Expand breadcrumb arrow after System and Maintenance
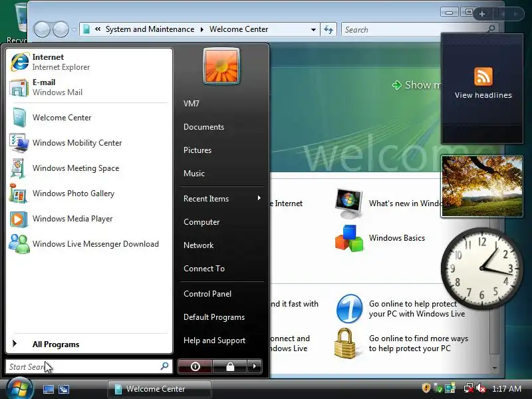The width and height of the screenshot is (532, 399). 202,29
